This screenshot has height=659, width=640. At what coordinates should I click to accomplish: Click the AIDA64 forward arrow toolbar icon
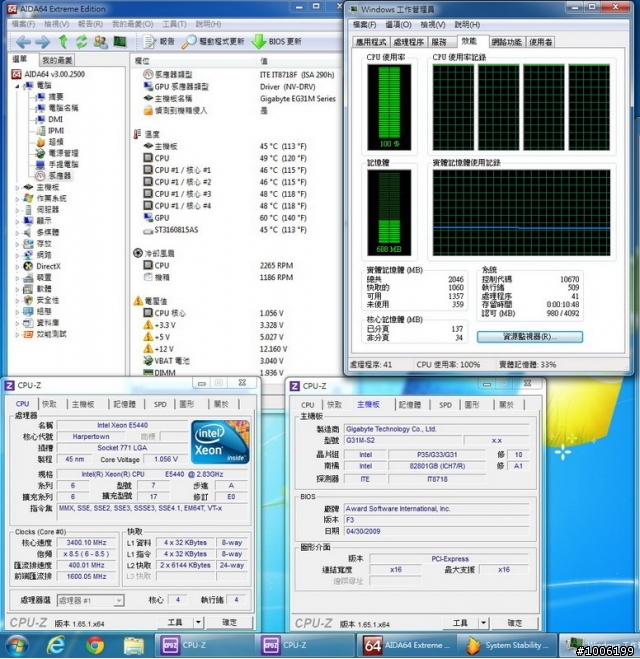[x=42, y=42]
